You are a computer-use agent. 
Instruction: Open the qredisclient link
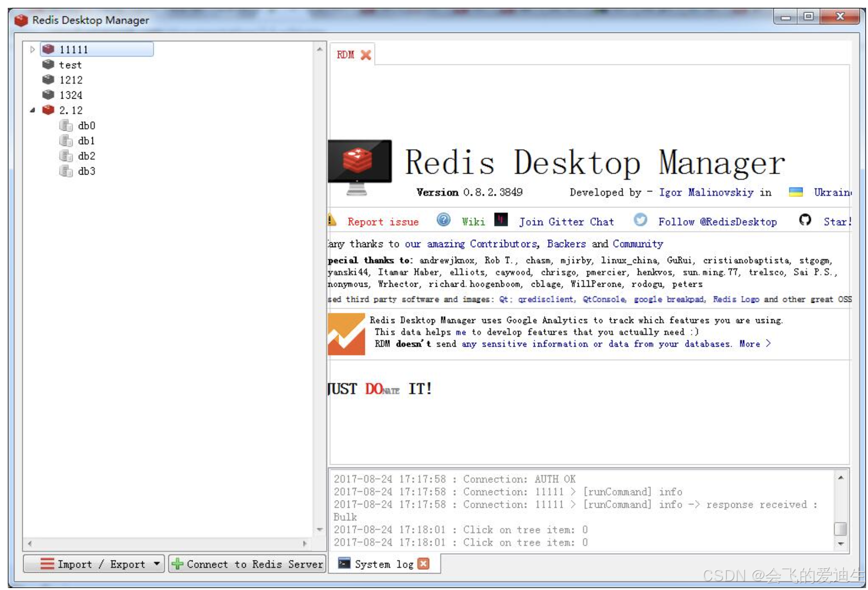(x=546, y=299)
